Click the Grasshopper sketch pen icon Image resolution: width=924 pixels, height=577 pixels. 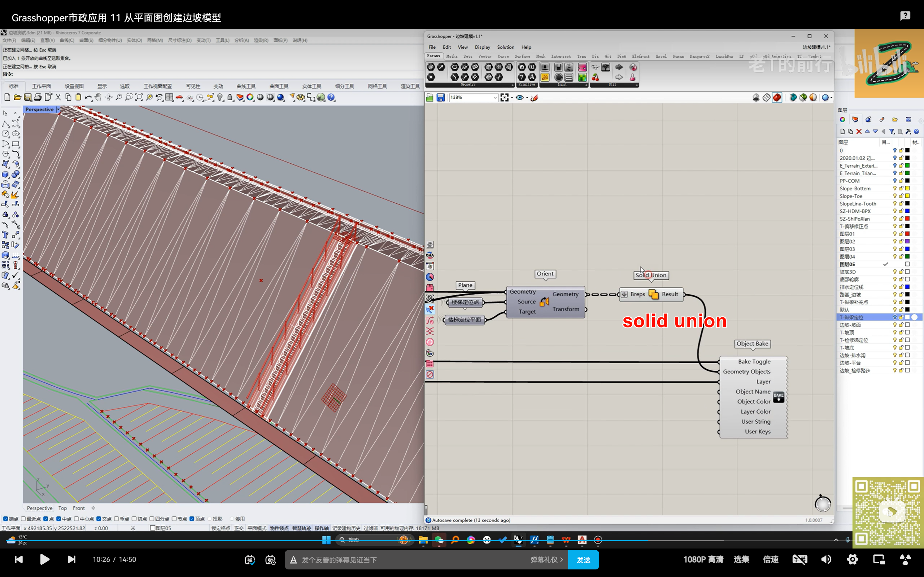(534, 98)
